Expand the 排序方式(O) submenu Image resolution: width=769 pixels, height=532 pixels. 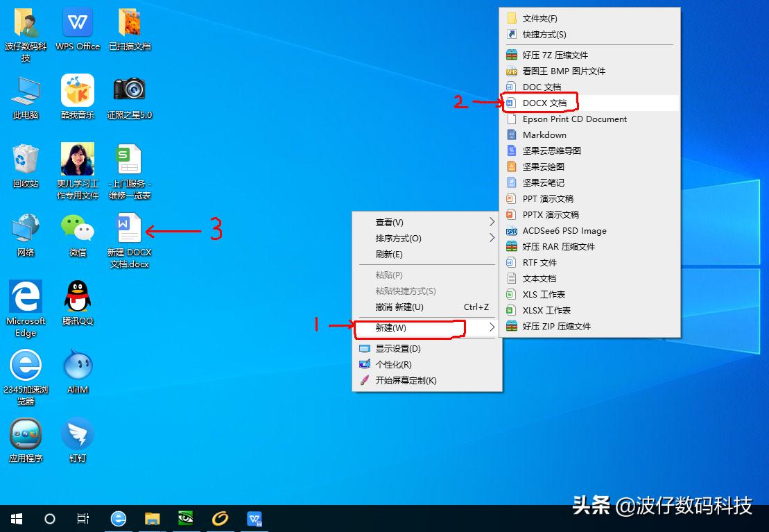pyautogui.click(x=388, y=238)
